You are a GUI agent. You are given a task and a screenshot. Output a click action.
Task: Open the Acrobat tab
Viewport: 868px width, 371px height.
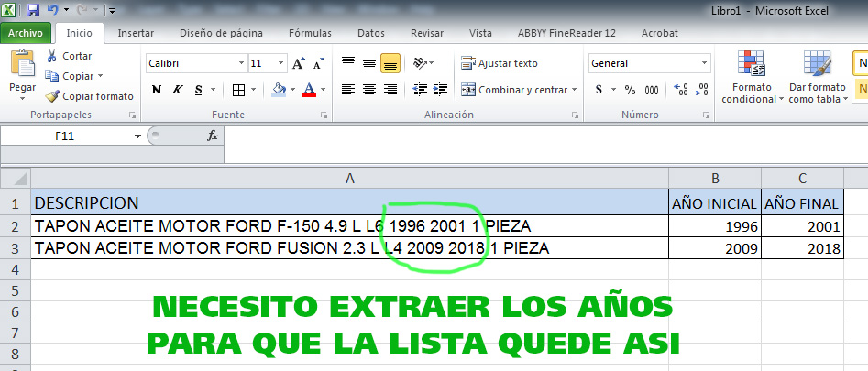659,33
